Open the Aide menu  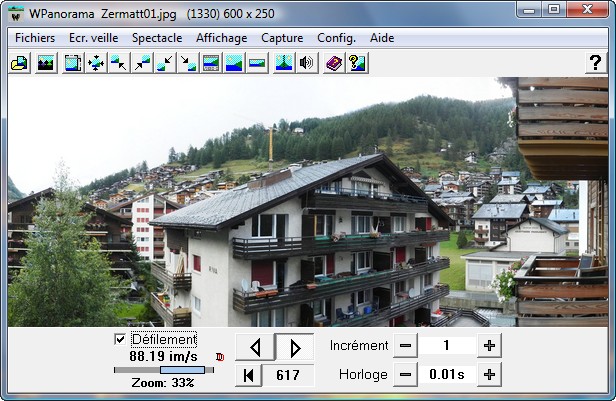382,38
